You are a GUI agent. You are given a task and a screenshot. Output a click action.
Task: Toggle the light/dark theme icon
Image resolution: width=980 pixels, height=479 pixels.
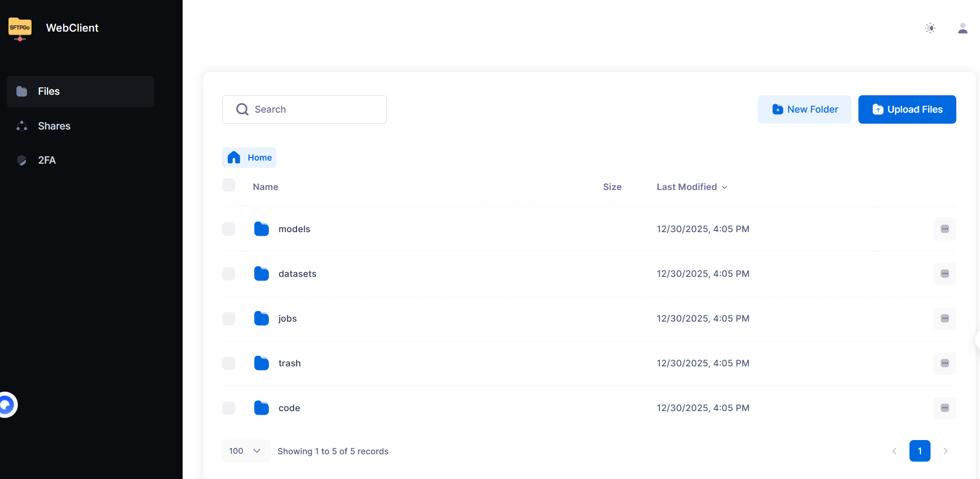930,28
